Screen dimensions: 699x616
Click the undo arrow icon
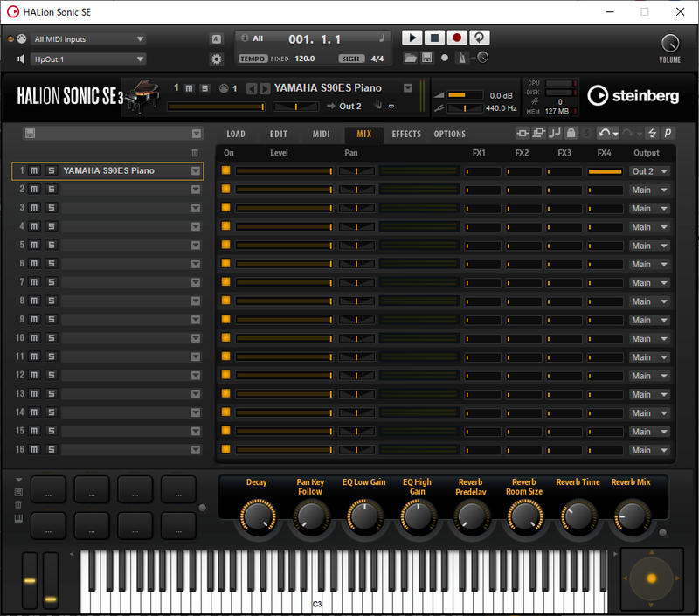click(604, 133)
